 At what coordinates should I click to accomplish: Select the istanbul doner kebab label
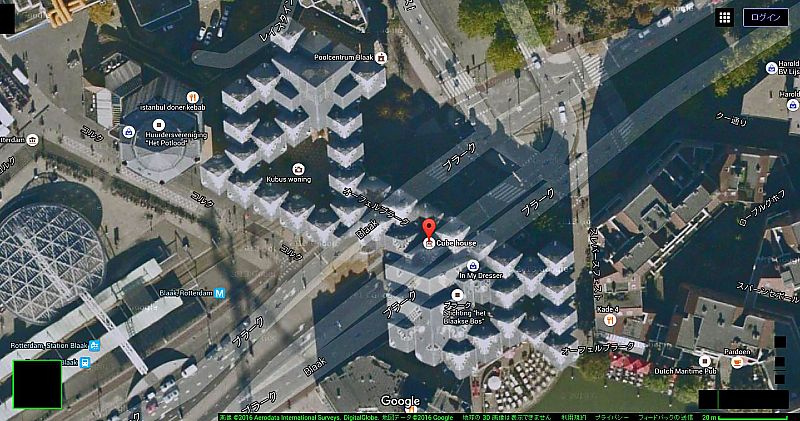pyautogui.click(x=172, y=107)
